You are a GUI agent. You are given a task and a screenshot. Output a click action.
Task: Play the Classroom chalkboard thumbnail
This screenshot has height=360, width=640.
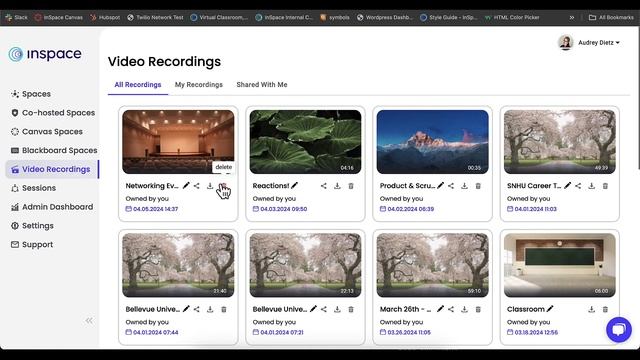560,265
